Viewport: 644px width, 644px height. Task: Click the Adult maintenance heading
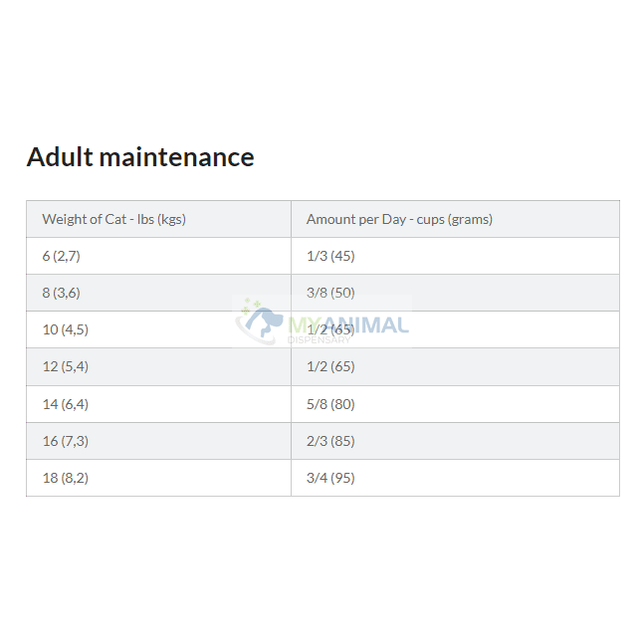(140, 157)
